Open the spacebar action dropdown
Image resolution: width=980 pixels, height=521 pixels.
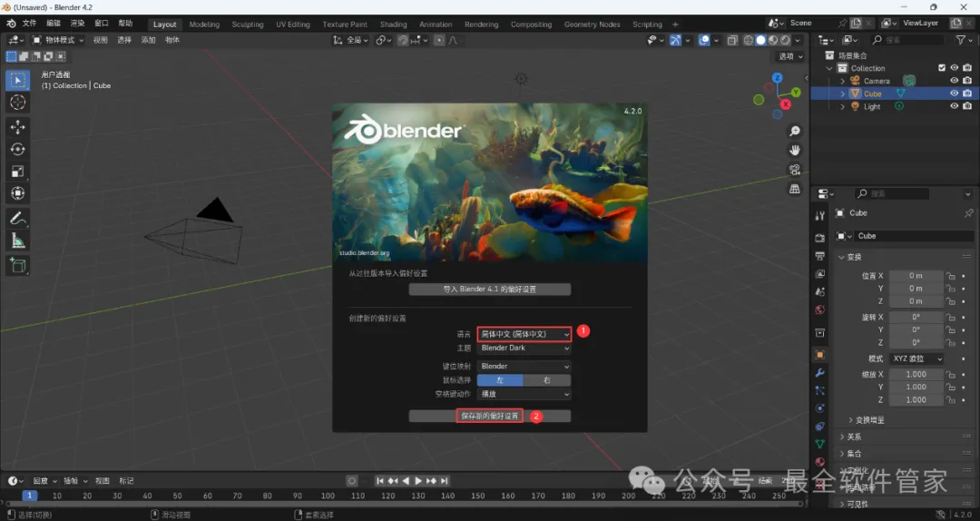point(524,394)
